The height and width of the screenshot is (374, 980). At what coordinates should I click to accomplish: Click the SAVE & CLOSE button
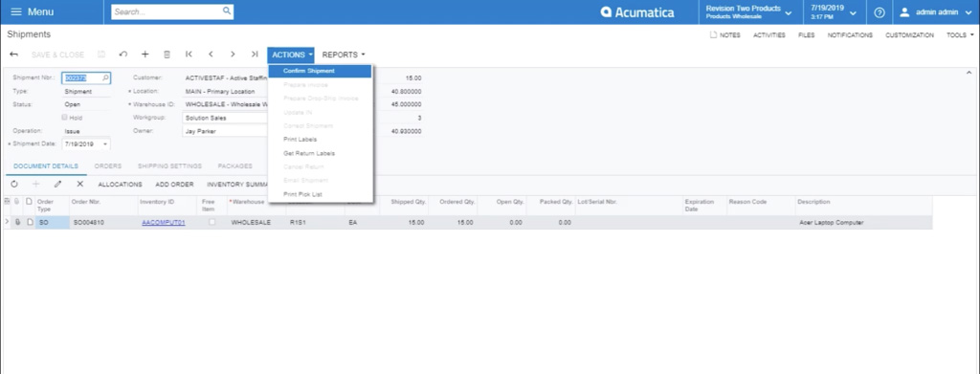pos(57,55)
